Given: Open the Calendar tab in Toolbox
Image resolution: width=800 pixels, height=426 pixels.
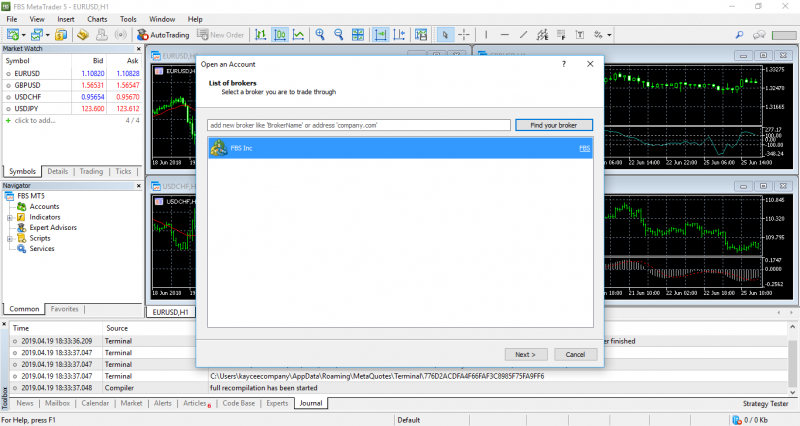Looking at the screenshot, I should coord(95,403).
